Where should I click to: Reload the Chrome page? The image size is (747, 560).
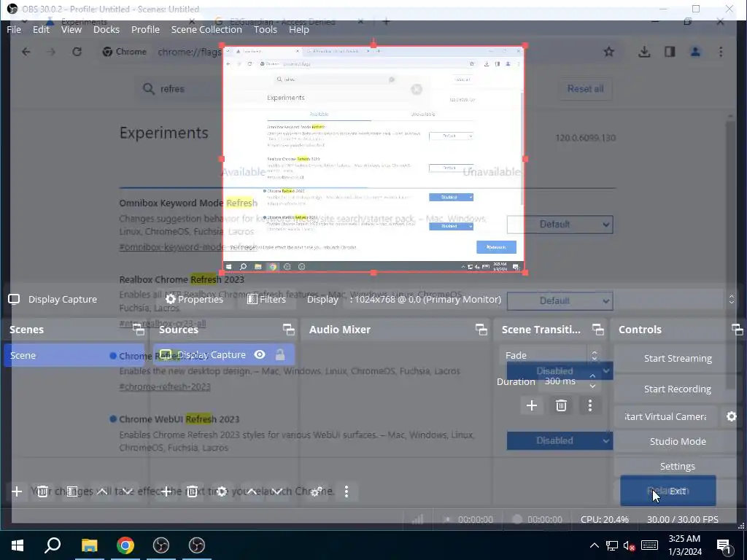point(77,52)
